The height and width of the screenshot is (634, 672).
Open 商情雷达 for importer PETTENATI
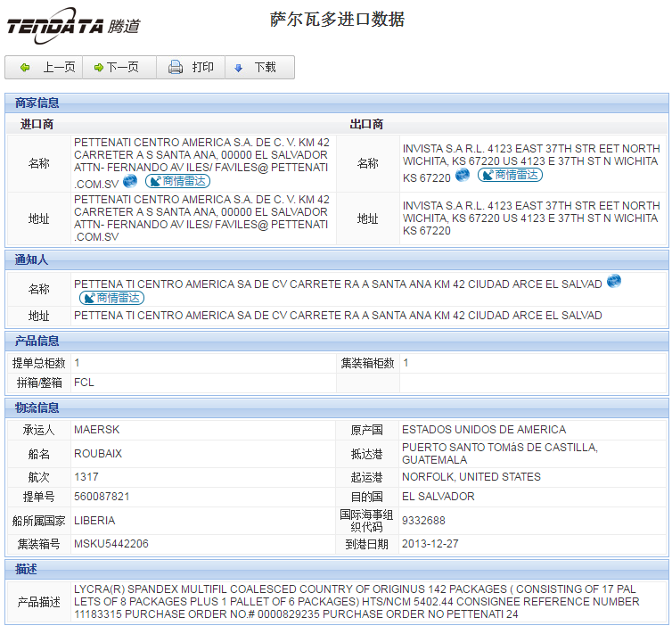point(177,181)
